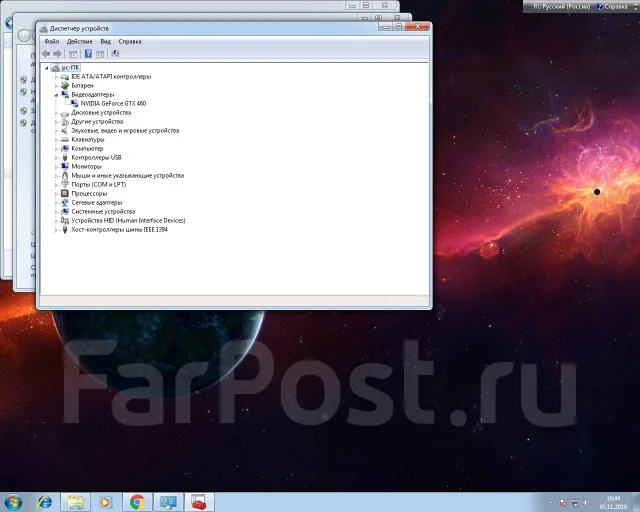Open the network tray icon
Image resolution: width=640 pixels, height=512 pixels.
point(575,503)
